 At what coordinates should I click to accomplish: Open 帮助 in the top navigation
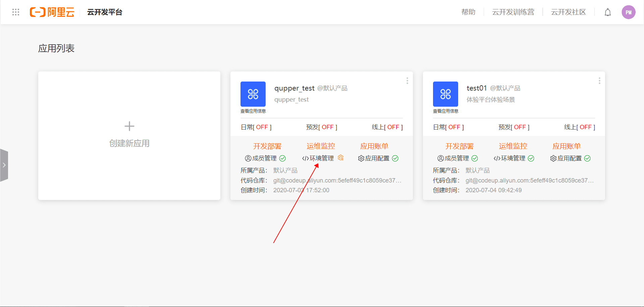point(468,12)
